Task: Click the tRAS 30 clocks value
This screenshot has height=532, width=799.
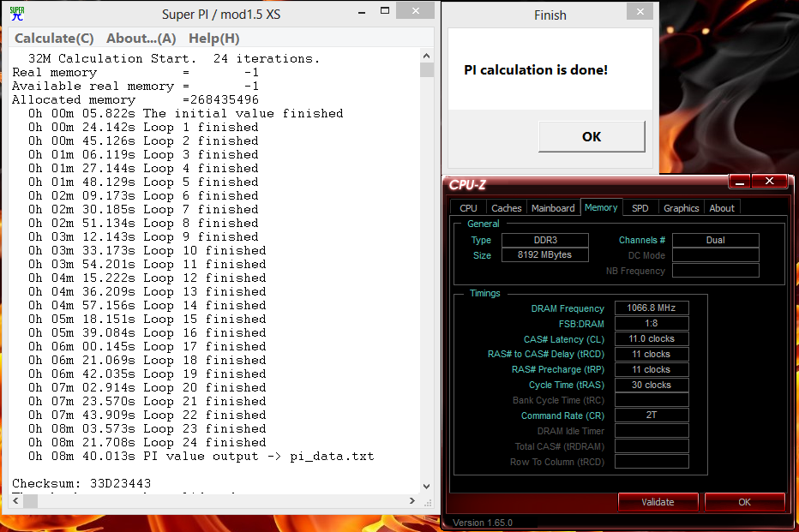Action: 652,385
